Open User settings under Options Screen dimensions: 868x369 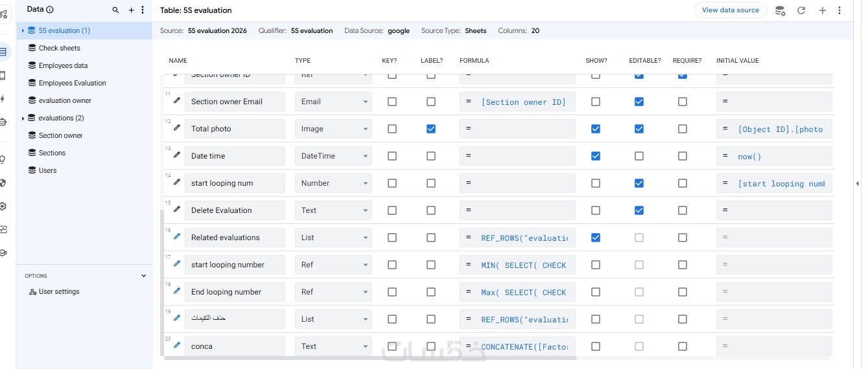pyautogui.click(x=58, y=292)
